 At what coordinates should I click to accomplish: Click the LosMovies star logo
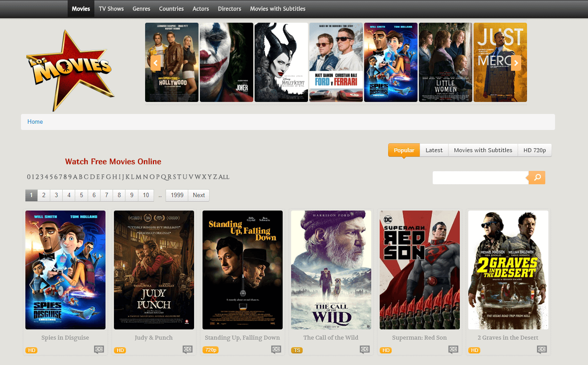click(70, 69)
